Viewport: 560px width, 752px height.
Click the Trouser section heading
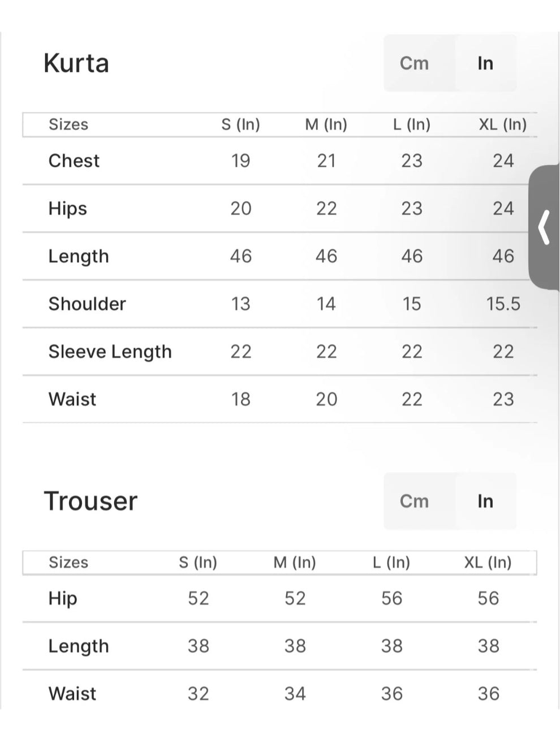coord(91,501)
